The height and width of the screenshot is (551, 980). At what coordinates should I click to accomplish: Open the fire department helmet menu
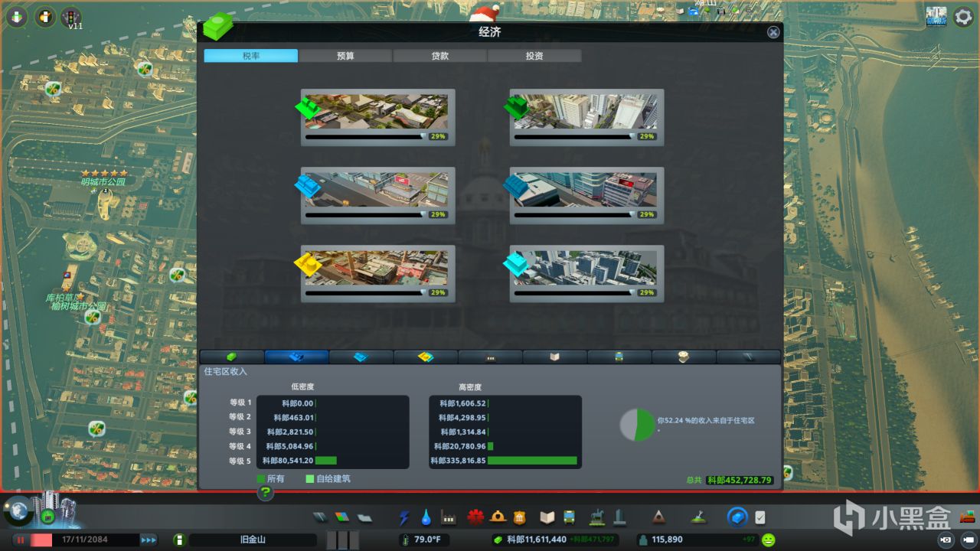tap(498, 518)
